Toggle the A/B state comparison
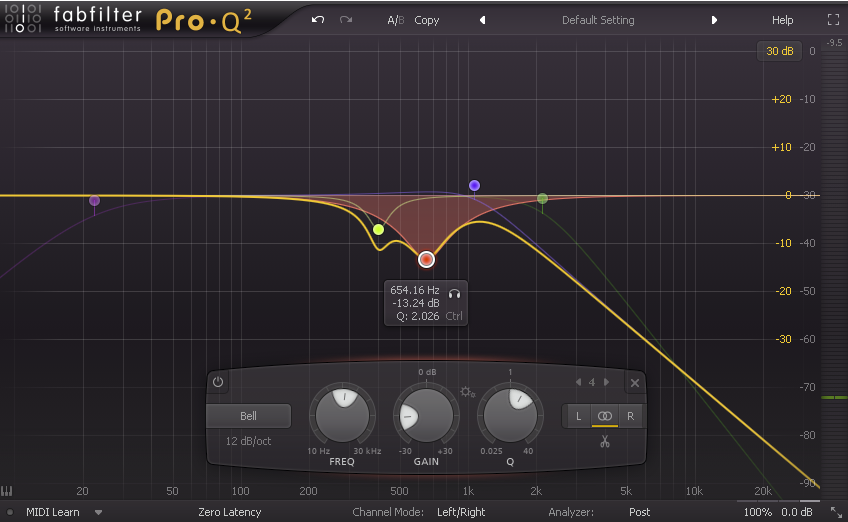The image size is (848, 522). pyautogui.click(x=395, y=20)
